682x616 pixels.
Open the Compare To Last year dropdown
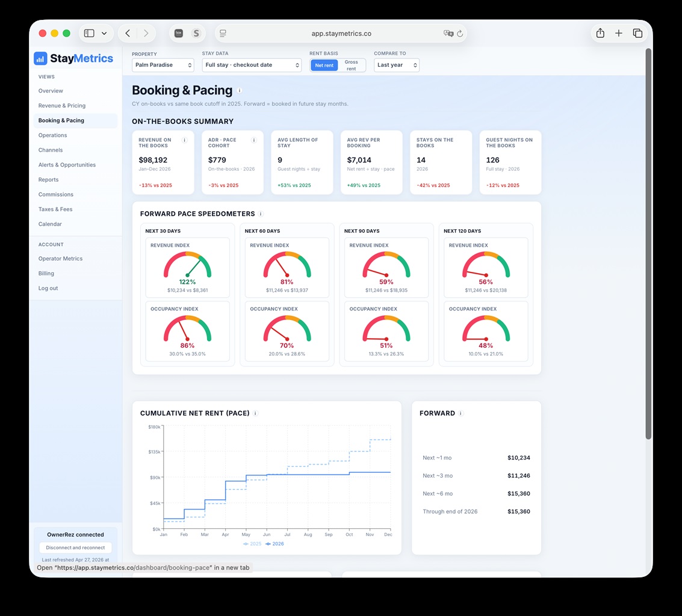(397, 65)
